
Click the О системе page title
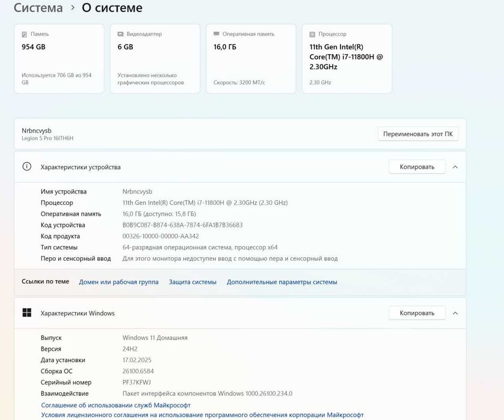[x=112, y=8]
